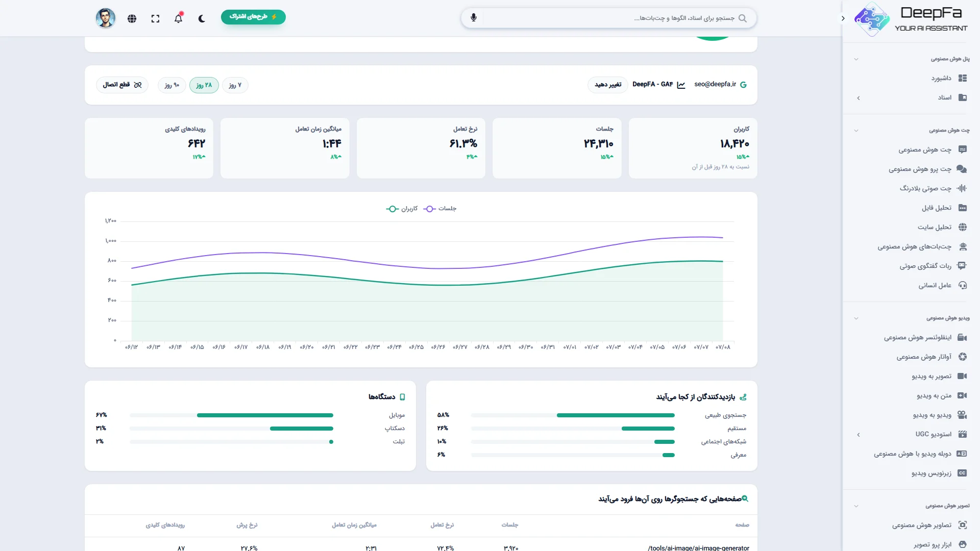Open چت پرو هوش مصنوعی icon
This screenshot has width=980, height=551.
[x=962, y=169]
